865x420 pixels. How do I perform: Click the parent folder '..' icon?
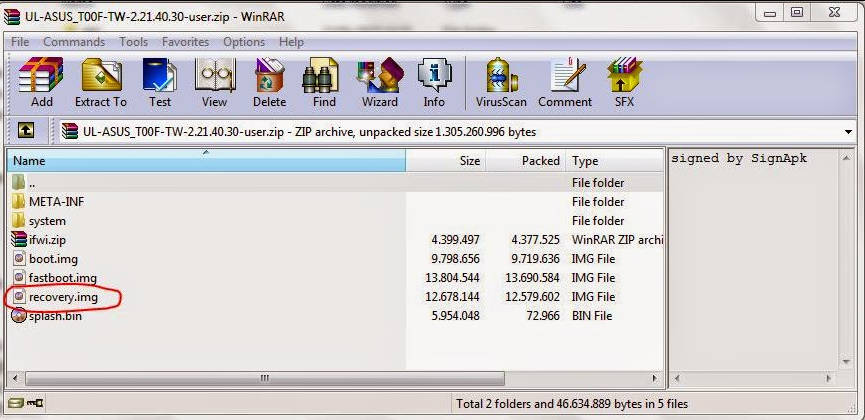pos(19,182)
